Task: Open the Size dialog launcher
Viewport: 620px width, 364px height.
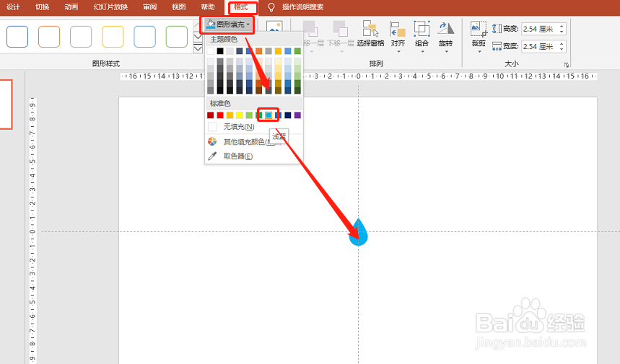Action: tap(567, 65)
